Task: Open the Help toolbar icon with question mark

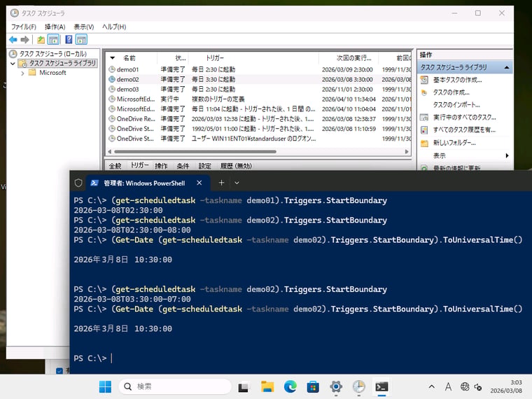Action: (69, 40)
